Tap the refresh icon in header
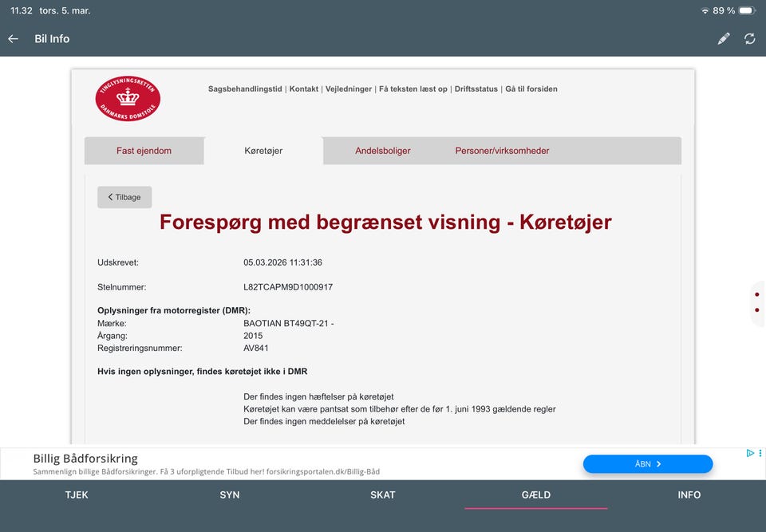The image size is (766, 532). [750, 38]
